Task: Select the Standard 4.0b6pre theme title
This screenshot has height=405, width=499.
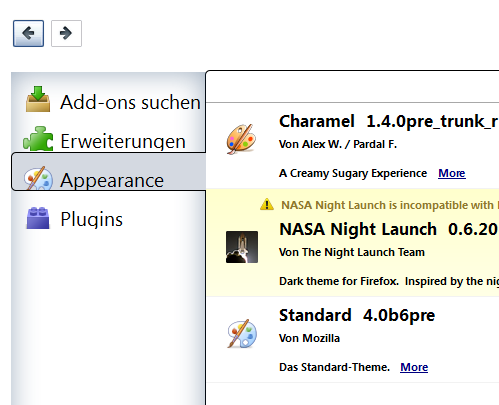Action: (357, 315)
